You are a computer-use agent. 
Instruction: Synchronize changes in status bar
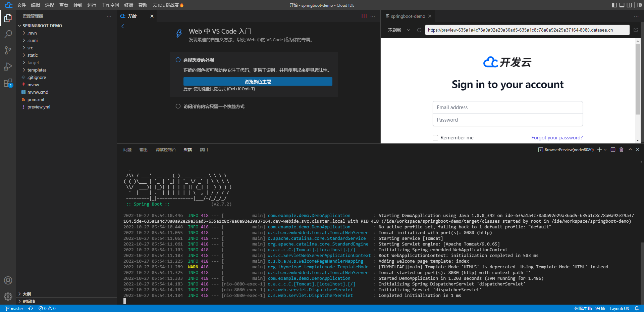[x=31, y=308]
